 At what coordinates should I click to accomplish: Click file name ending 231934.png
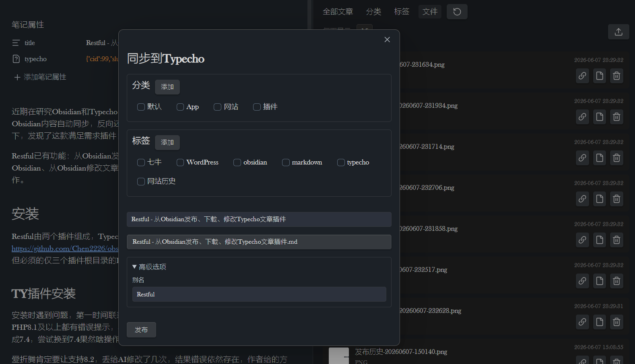tap(428, 105)
